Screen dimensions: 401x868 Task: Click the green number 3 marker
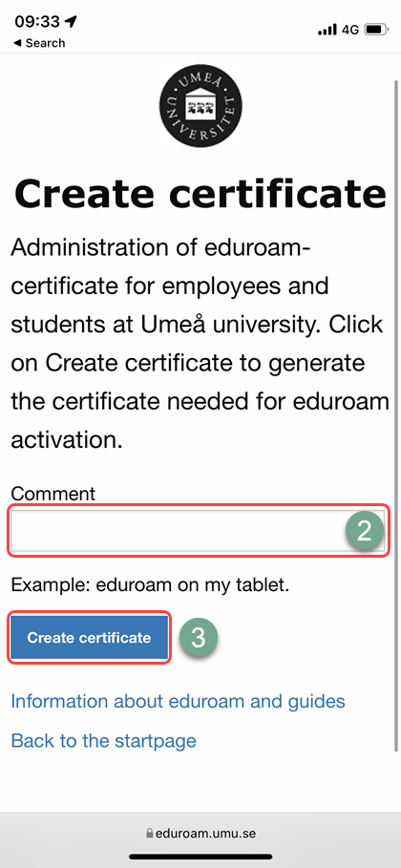click(x=198, y=637)
